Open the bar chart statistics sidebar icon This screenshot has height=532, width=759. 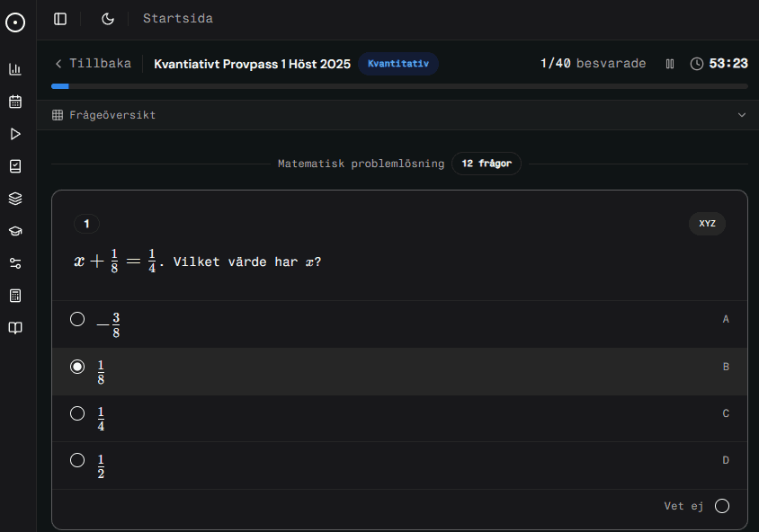15,69
